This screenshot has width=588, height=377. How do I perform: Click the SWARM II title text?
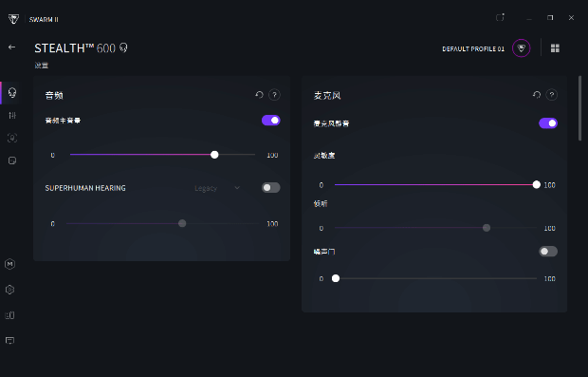click(44, 20)
